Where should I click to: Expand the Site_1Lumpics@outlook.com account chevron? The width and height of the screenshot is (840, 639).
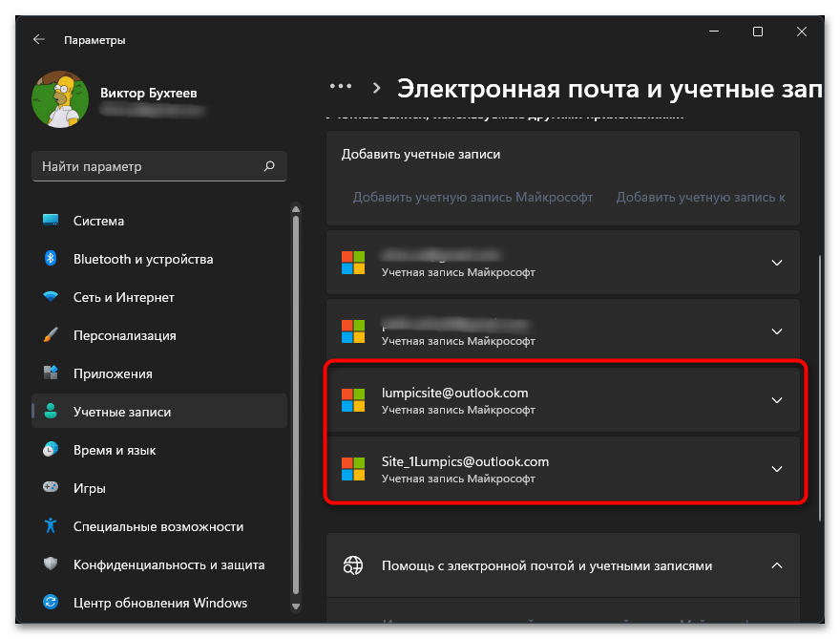(x=777, y=469)
